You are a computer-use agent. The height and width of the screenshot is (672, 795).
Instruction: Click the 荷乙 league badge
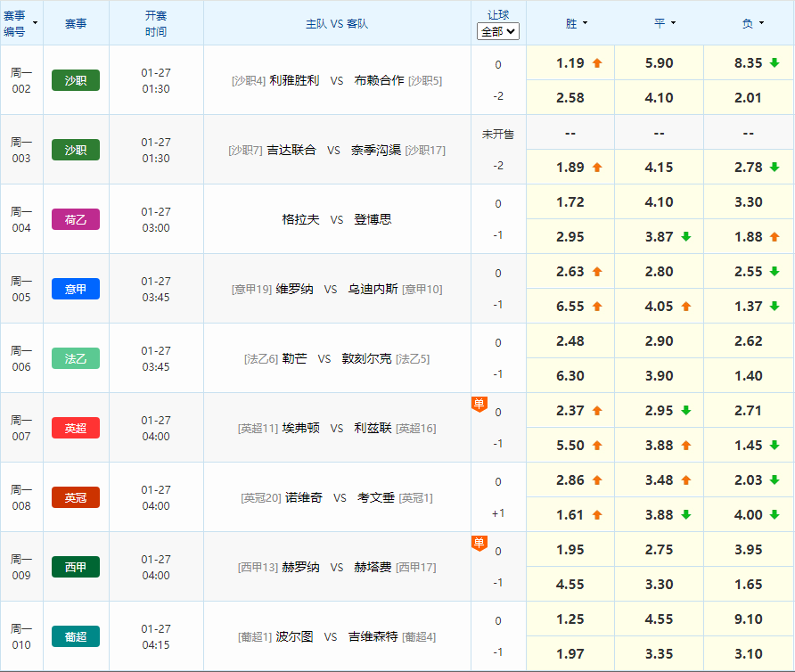[76, 219]
